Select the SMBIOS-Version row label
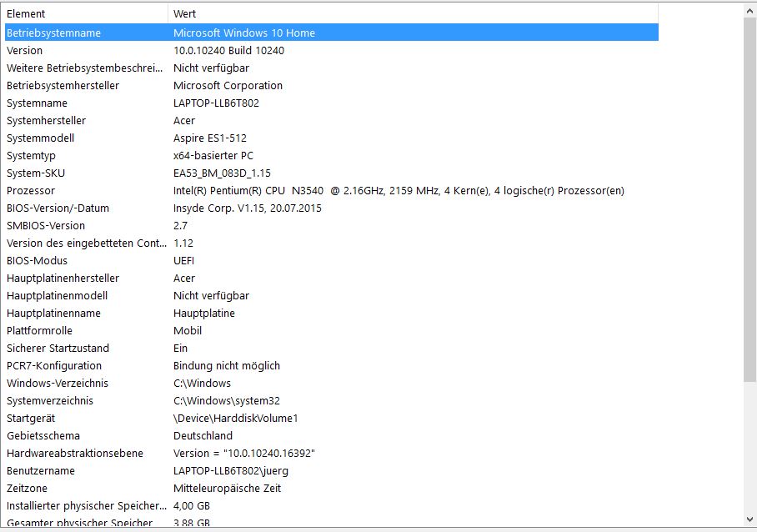The height and width of the screenshot is (532, 757). [45, 225]
